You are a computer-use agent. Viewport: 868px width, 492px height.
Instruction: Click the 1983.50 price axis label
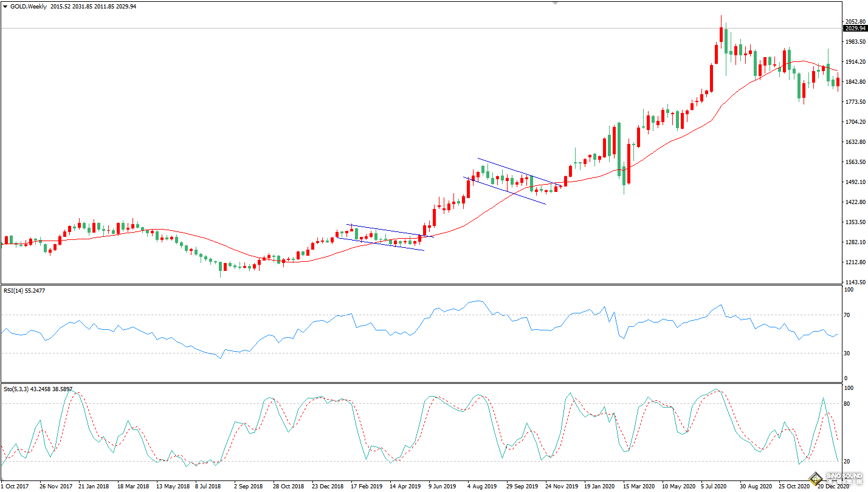(x=855, y=42)
